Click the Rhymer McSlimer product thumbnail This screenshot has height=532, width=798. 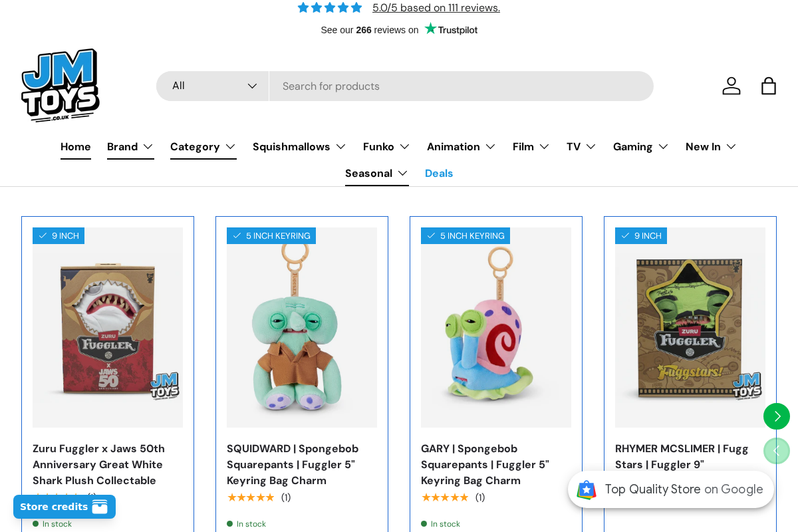[x=690, y=327]
